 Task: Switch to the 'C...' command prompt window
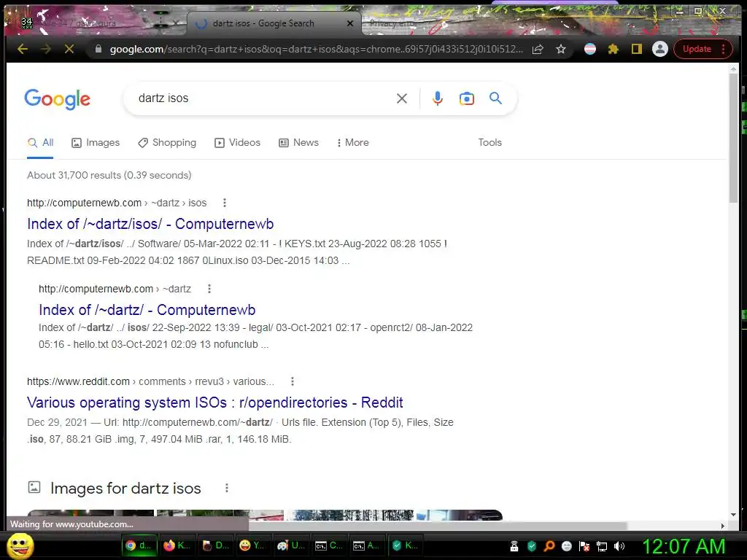329,545
